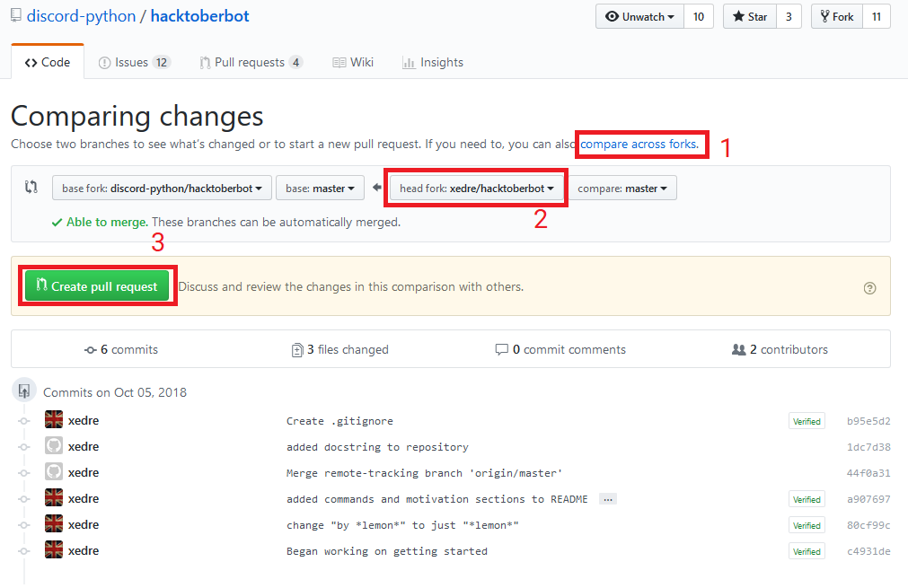
Task: Open the 0 commit comments tab
Action: (x=560, y=349)
